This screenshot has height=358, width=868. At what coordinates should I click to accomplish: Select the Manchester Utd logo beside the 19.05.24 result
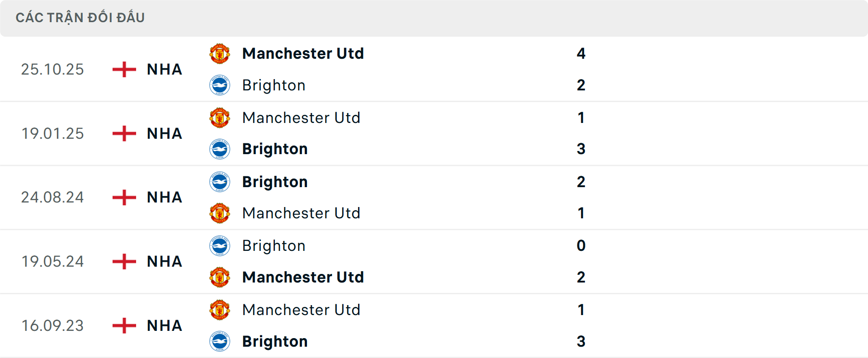[220, 277]
